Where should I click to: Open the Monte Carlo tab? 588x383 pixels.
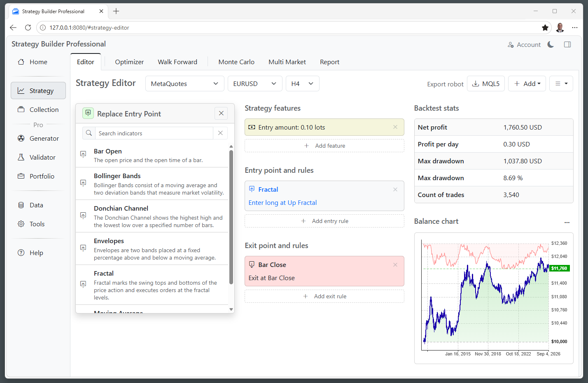236,62
